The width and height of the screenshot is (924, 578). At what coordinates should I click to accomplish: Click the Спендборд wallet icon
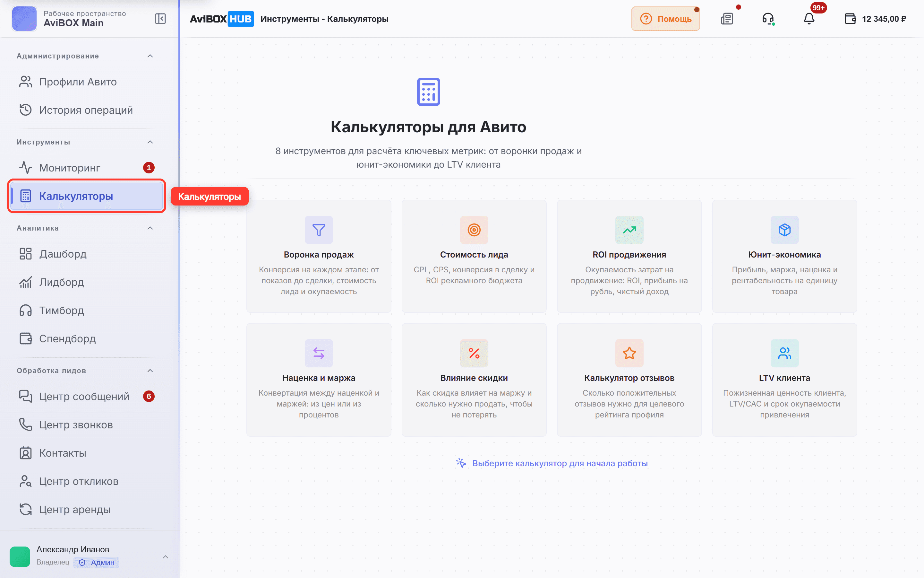(26, 339)
